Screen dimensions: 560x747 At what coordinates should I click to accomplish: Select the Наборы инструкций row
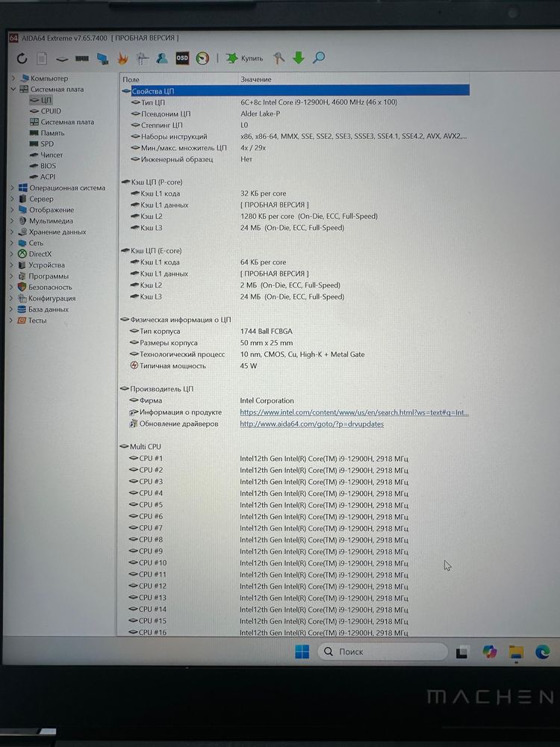(x=294, y=136)
